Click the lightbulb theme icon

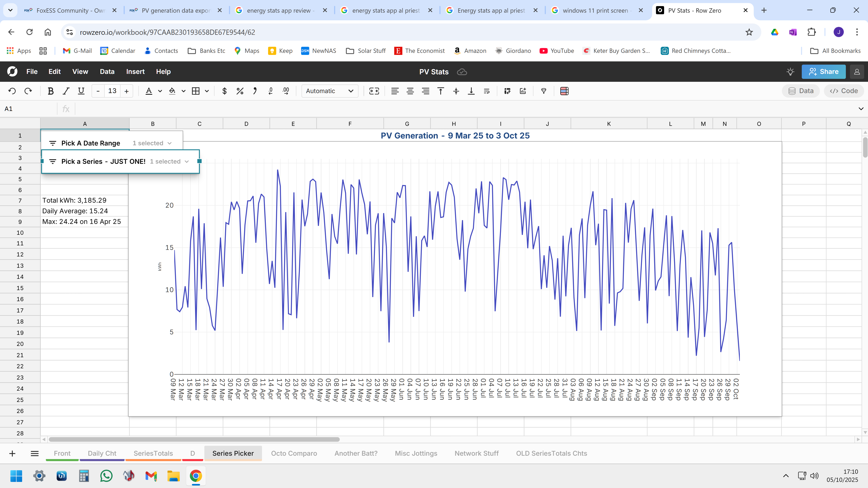[790, 72]
